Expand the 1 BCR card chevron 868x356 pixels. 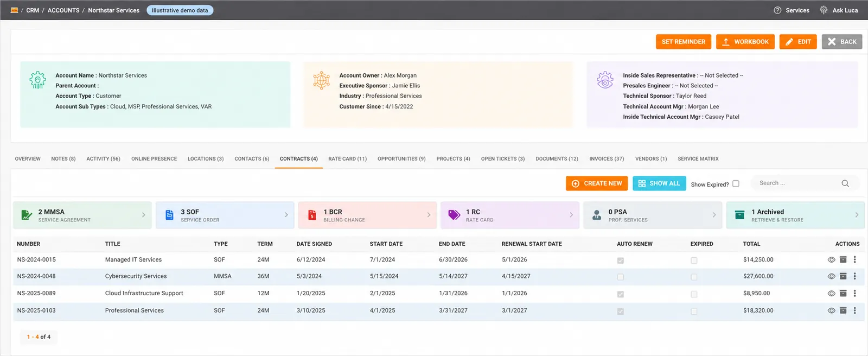(429, 215)
